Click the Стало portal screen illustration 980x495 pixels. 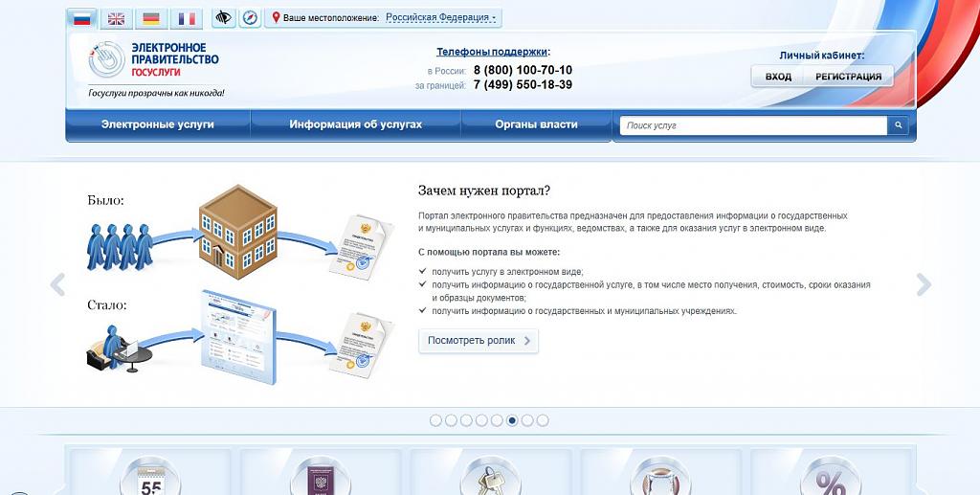(x=237, y=336)
